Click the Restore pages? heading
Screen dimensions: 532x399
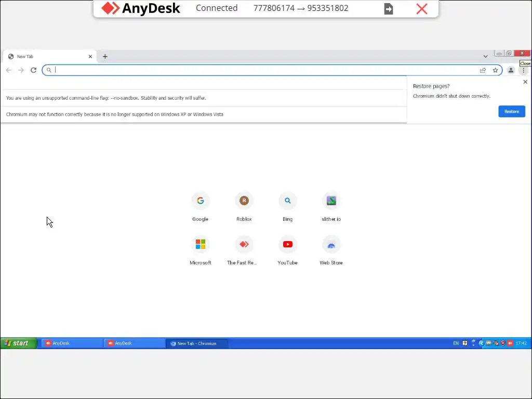tap(431, 86)
